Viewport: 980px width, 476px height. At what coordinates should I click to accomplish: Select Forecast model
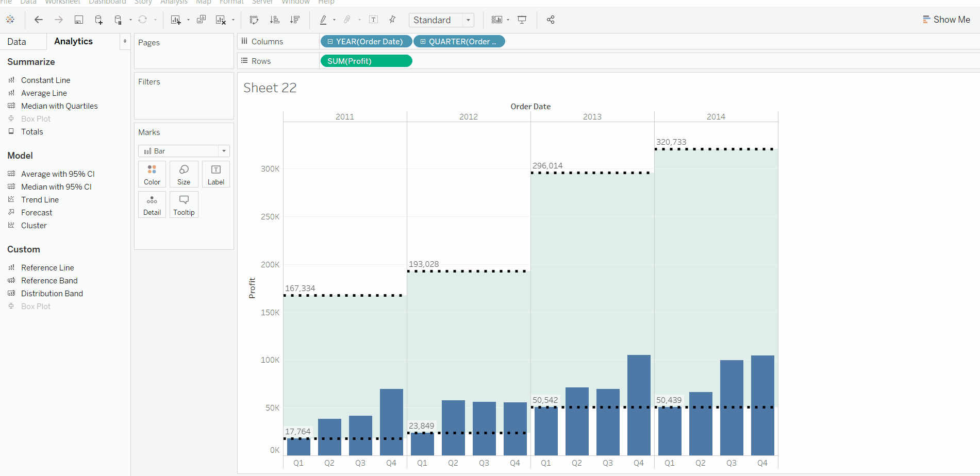click(37, 213)
